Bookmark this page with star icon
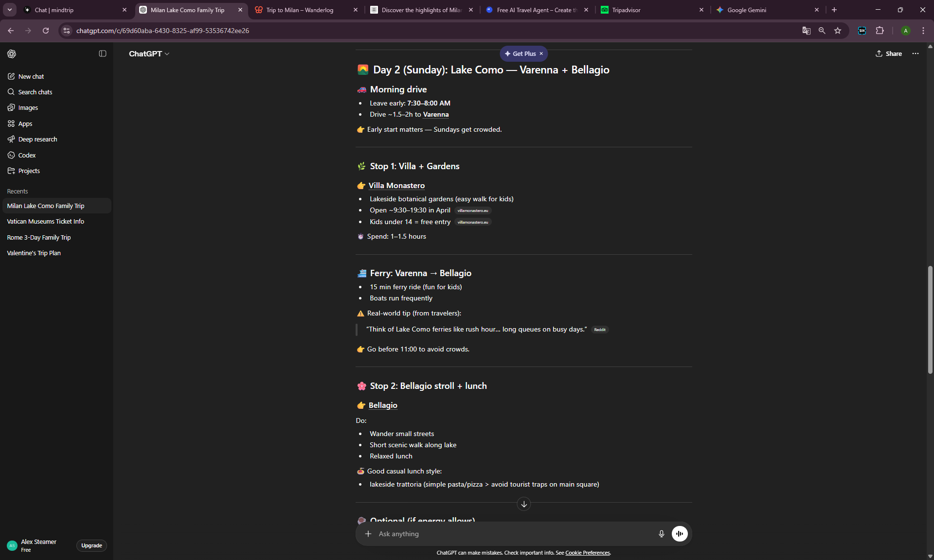Viewport: 934px width, 560px height. coord(838,31)
